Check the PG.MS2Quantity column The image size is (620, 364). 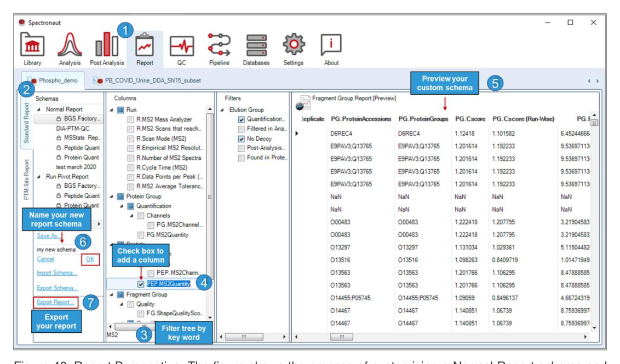click(x=140, y=235)
